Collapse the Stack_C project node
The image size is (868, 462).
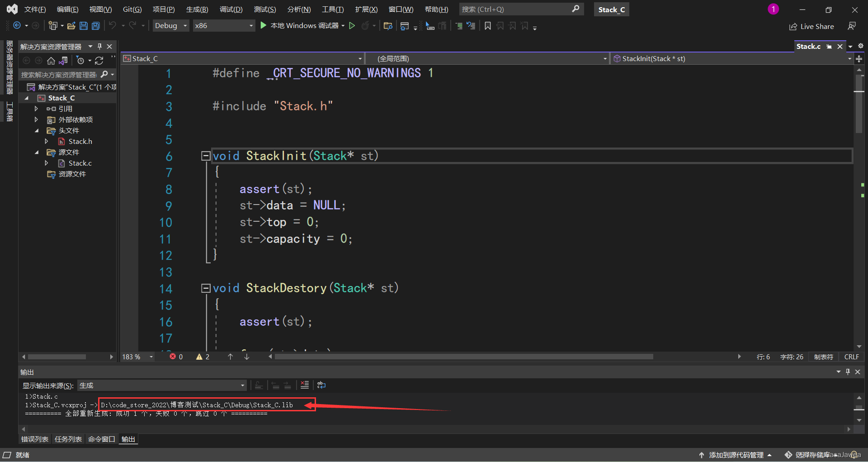(27, 98)
